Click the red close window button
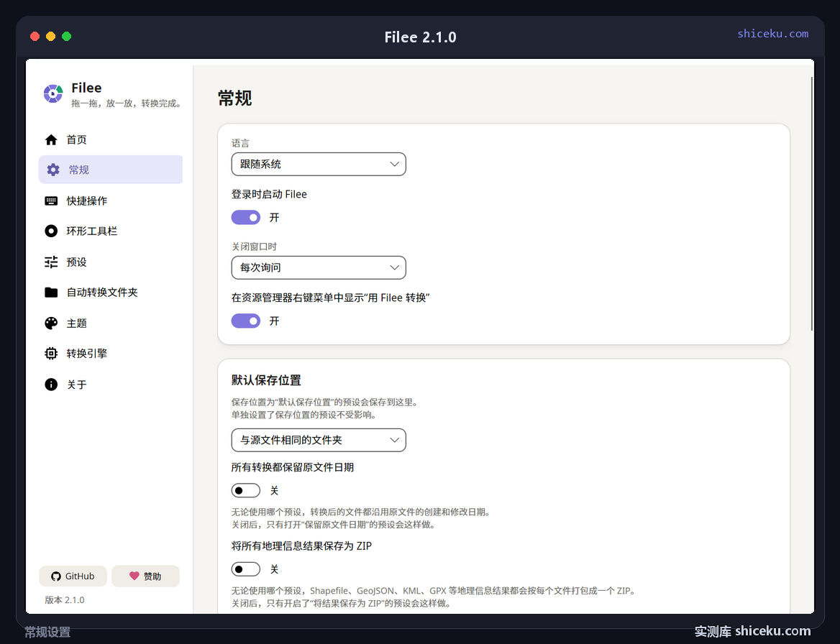The image size is (840, 644). click(35, 37)
